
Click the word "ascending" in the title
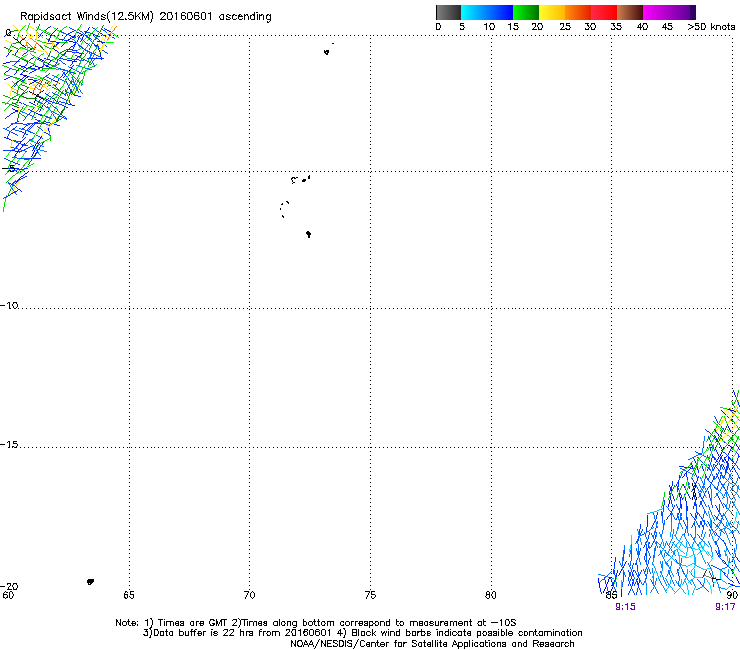(x=245, y=17)
